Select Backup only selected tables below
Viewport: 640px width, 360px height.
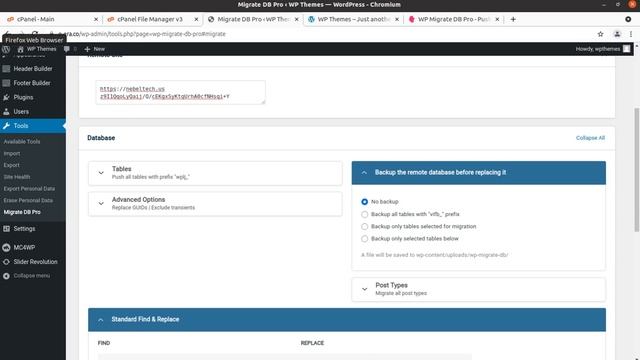pyautogui.click(x=364, y=239)
